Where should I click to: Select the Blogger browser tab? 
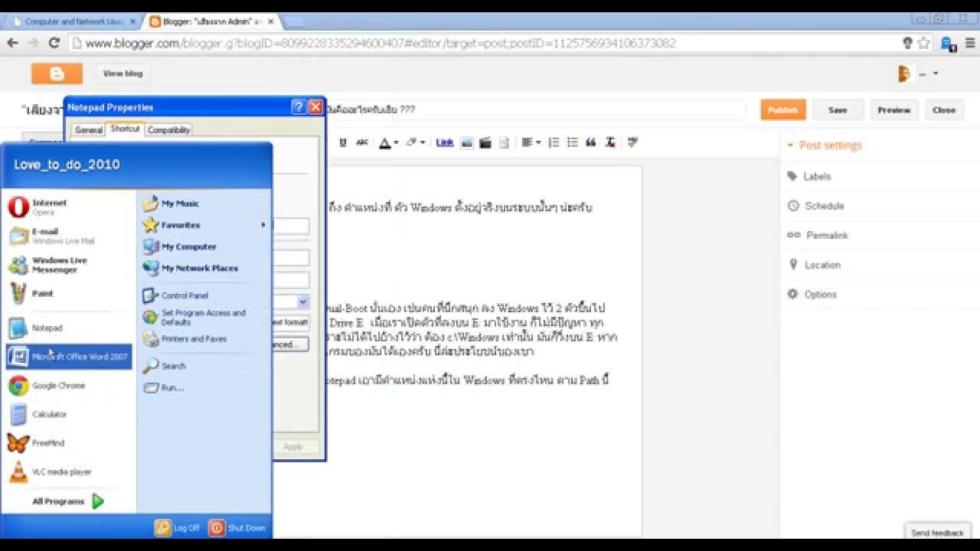tap(213, 21)
